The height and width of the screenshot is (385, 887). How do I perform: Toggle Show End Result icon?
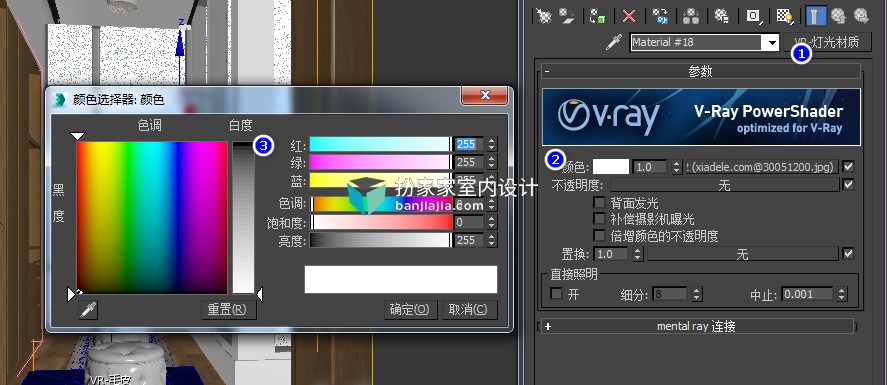click(x=814, y=15)
